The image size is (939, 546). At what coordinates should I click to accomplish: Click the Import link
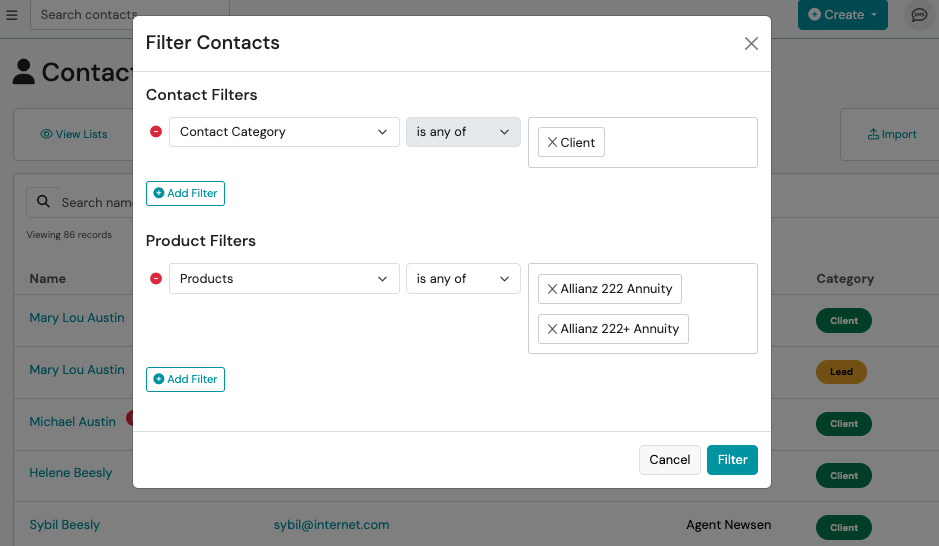tap(892, 134)
